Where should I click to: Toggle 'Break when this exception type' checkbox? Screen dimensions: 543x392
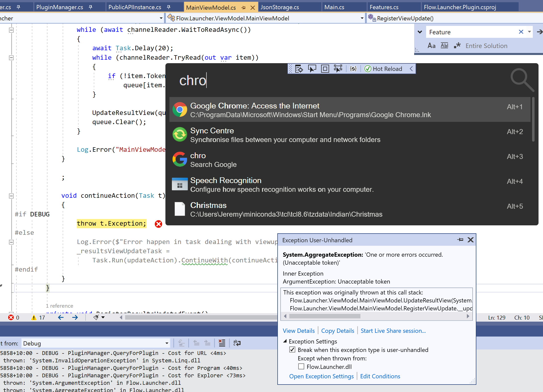point(292,350)
